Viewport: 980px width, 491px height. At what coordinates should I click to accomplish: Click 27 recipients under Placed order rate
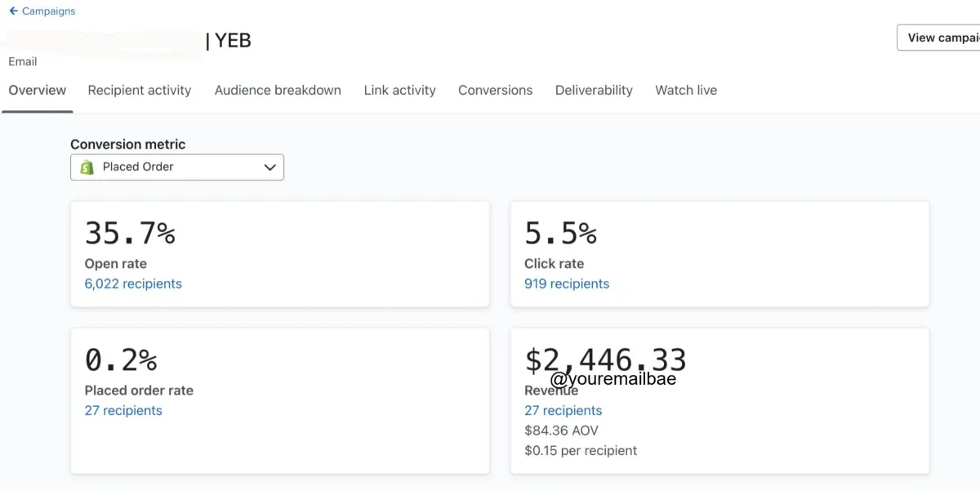[x=123, y=411]
